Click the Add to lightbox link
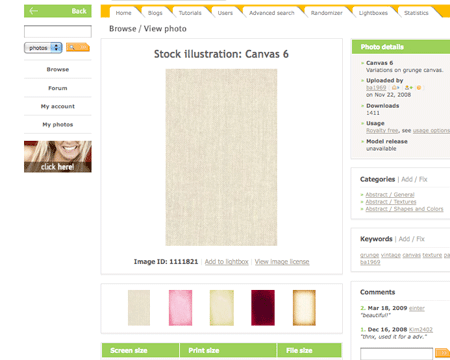Viewport: 450px width, 360px height. click(x=227, y=262)
